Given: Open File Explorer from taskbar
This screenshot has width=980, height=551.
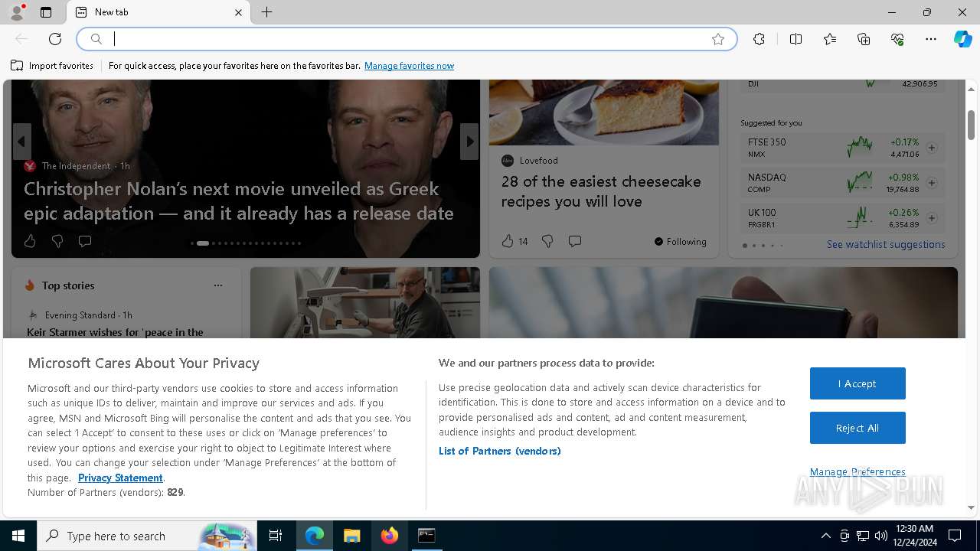Looking at the screenshot, I should pyautogui.click(x=351, y=536).
